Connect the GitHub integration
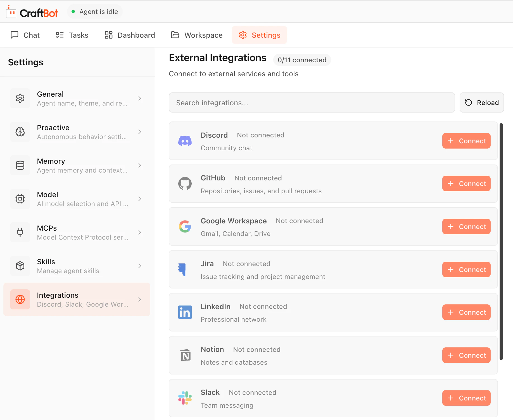This screenshot has height=420, width=513. click(466, 183)
